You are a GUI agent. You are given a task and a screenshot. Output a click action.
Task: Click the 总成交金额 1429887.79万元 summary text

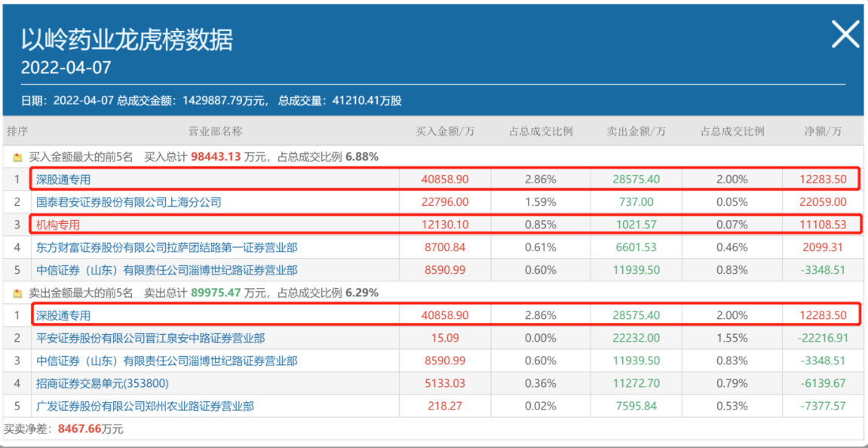pos(193,101)
